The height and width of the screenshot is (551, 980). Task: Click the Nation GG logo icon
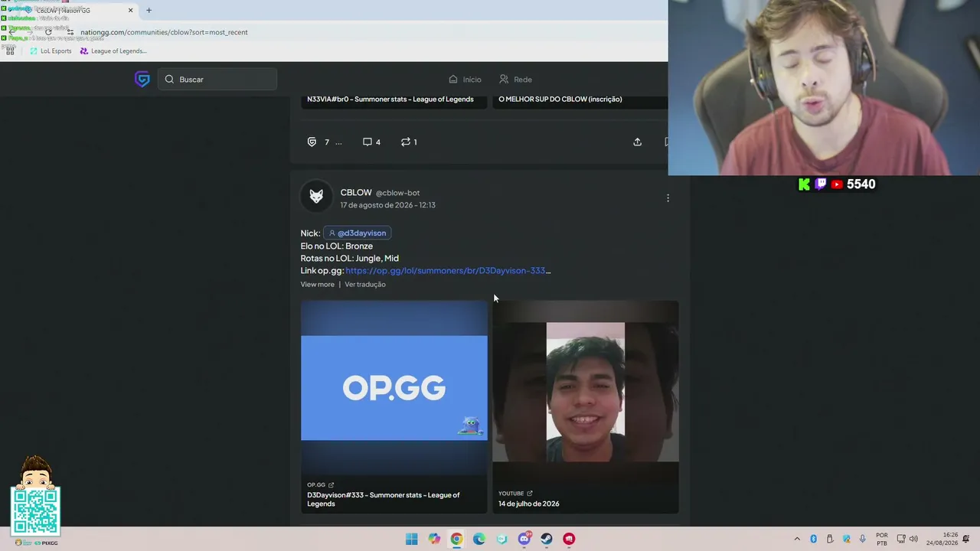142,79
